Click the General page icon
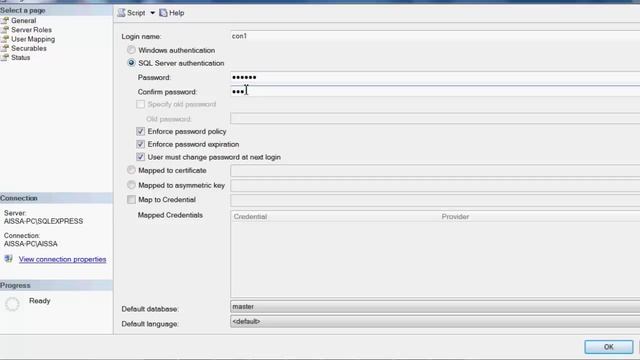This screenshot has width=640, height=360. pyautogui.click(x=5, y=20)
